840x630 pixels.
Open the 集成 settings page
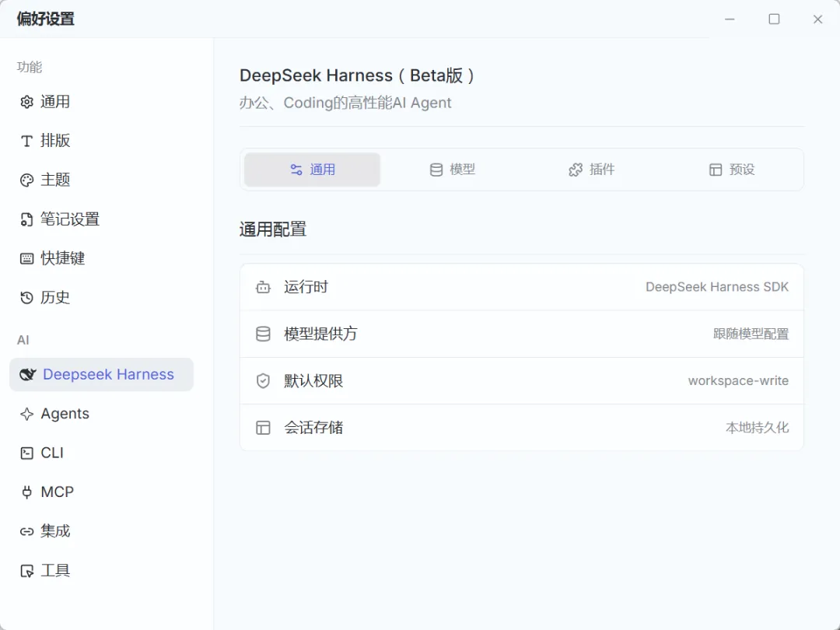click(x=101, y=531)
